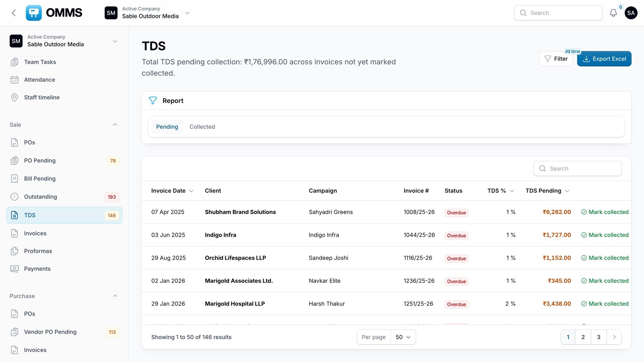The width and height of the screenshot is (644, 362).
Task: Sort by TDS Pending column
Action: pyautogui.click(x=547, y=191)
